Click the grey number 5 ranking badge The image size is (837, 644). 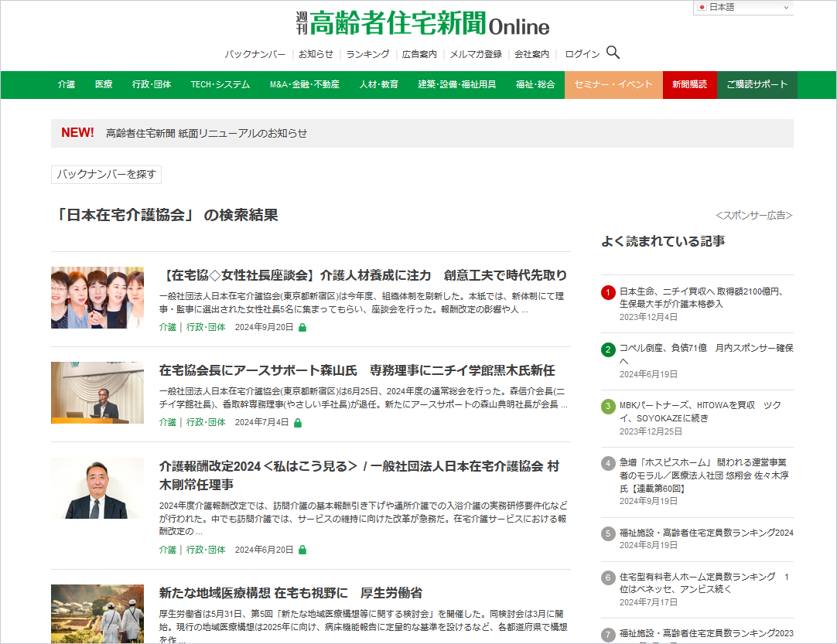pyautogui.click(x=608, y=533)
